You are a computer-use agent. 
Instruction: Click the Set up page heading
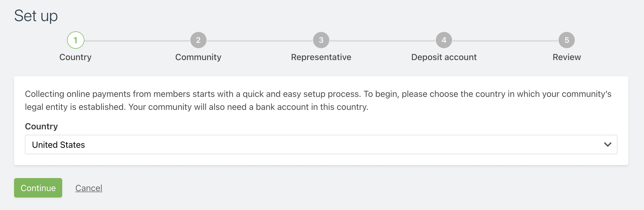[x=36, y=16]
